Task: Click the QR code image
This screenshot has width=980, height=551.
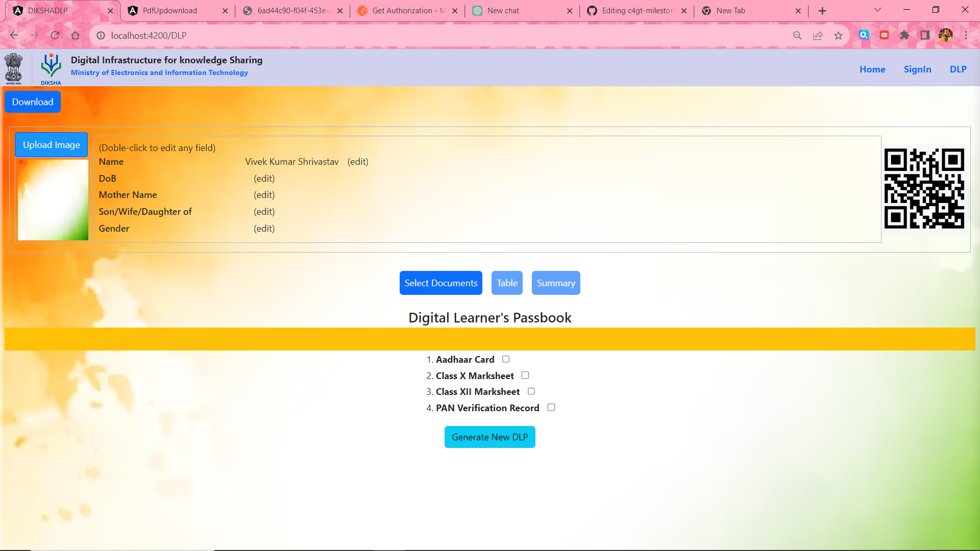Action: click(x=924, y=189)
